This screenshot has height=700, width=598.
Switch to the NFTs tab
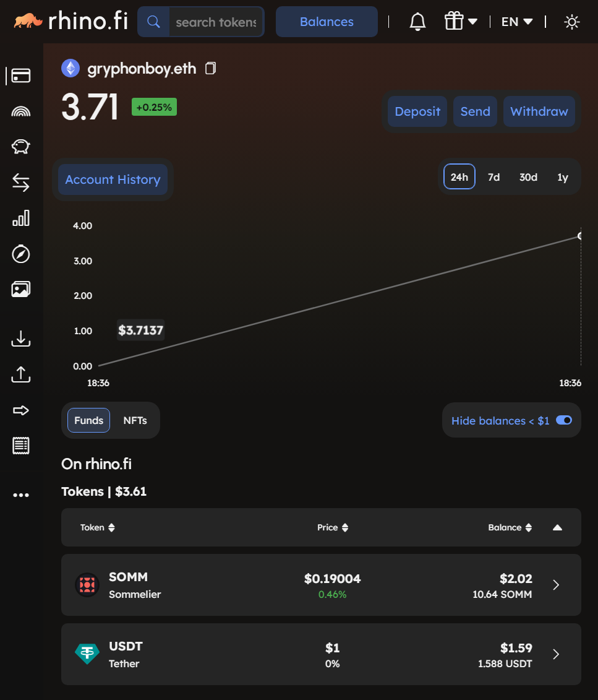point(135,420)
